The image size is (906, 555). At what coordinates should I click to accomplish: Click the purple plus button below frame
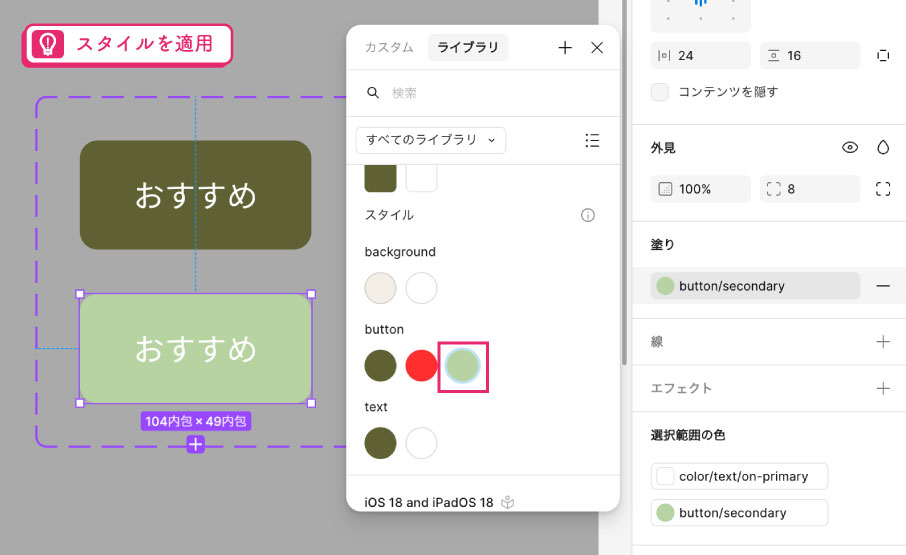pyautogui.click(x=195, y=444)
